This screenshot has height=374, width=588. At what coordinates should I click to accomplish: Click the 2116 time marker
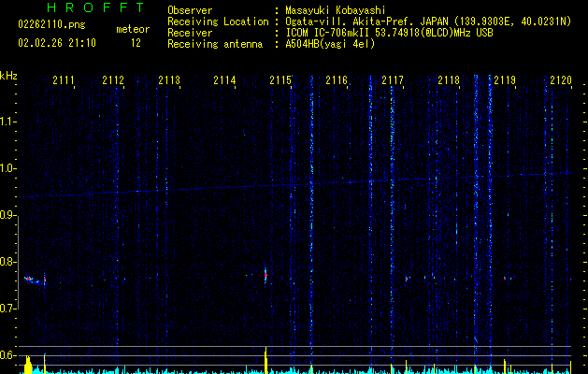(337, 80)
